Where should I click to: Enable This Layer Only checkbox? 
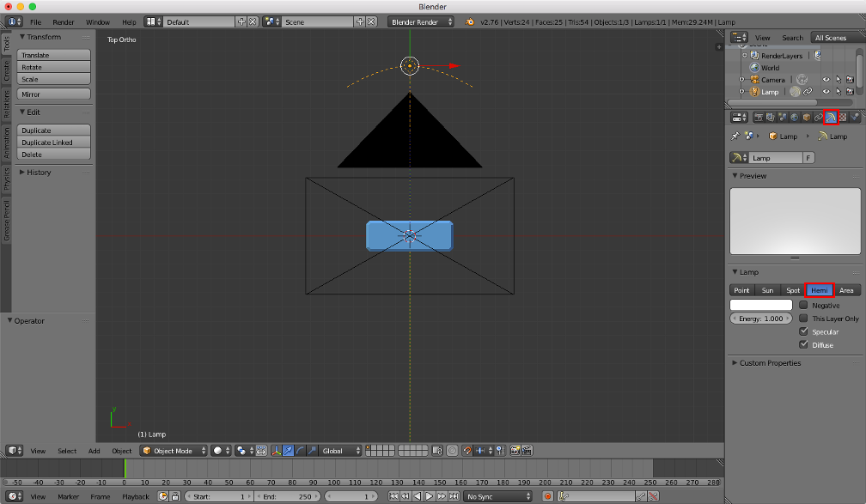pyautogui.click(x=803, y=318)
